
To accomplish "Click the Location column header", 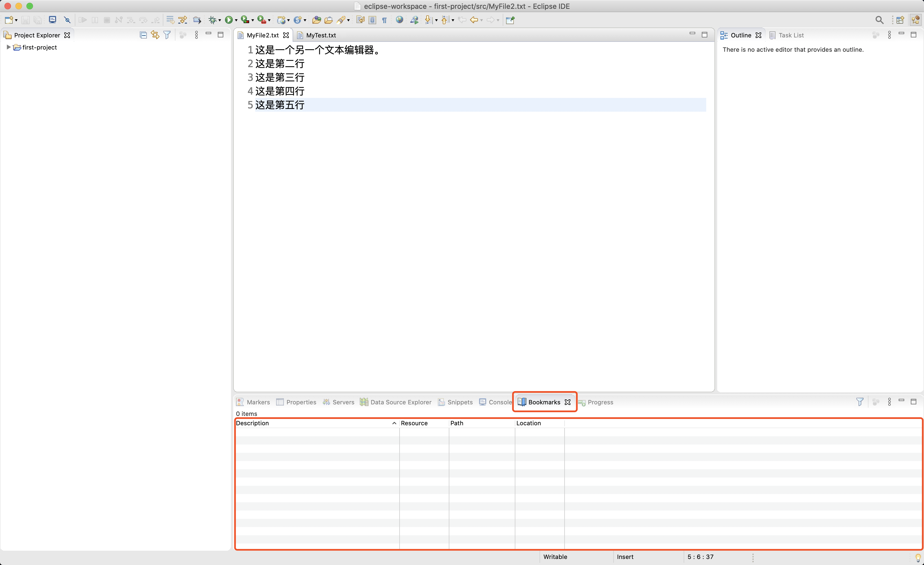I will pos(540,423).
